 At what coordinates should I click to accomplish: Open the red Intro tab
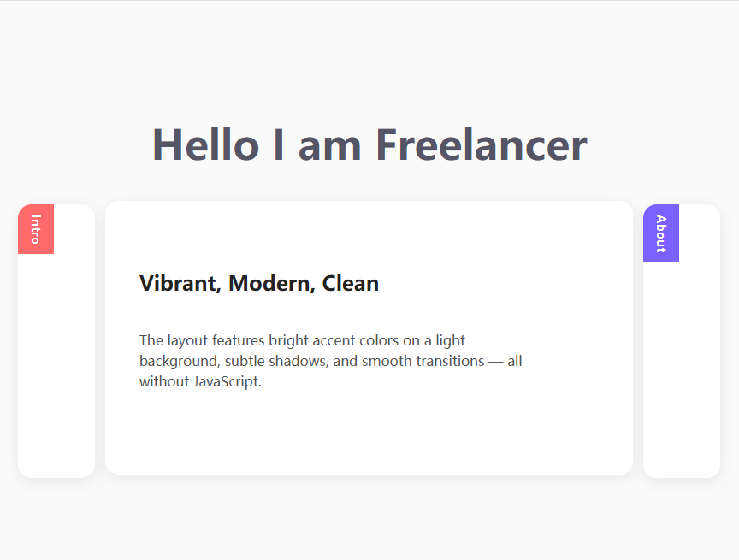coord(36,229)
